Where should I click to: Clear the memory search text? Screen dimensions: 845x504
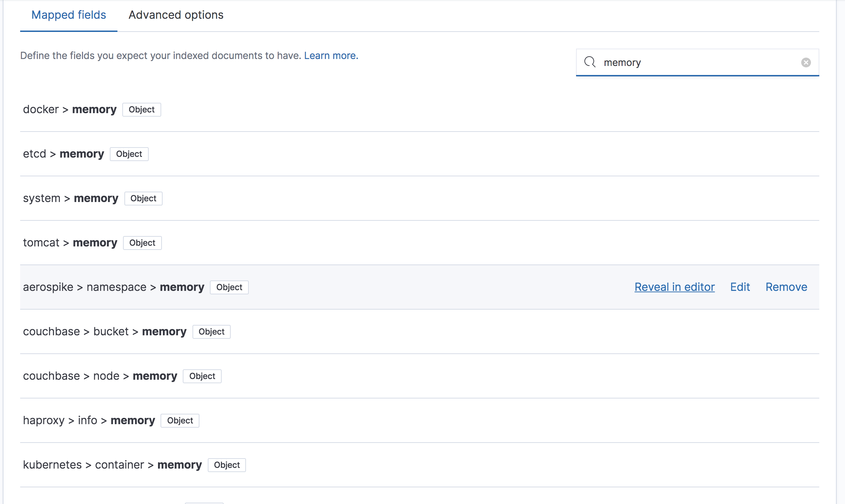click(806, 62)
